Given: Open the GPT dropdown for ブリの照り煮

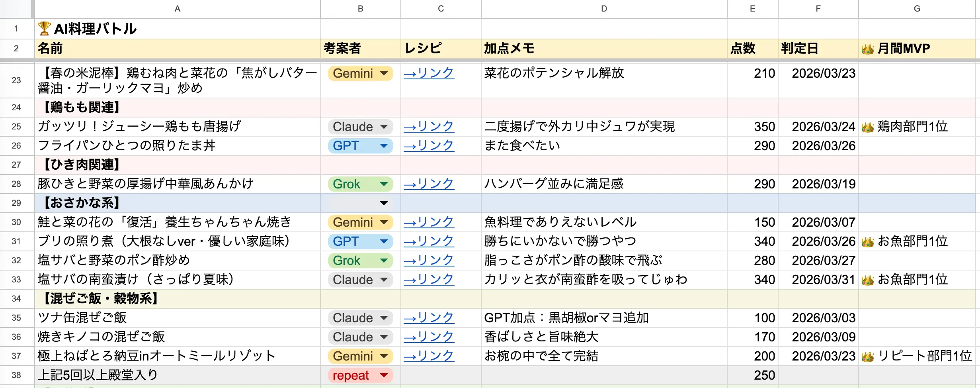Looking at the screenshot, I should pos(383,241).
